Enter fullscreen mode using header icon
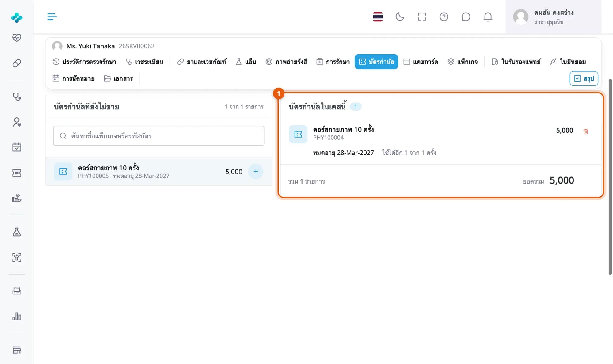613x364 pixels. [x=422, y=17]
